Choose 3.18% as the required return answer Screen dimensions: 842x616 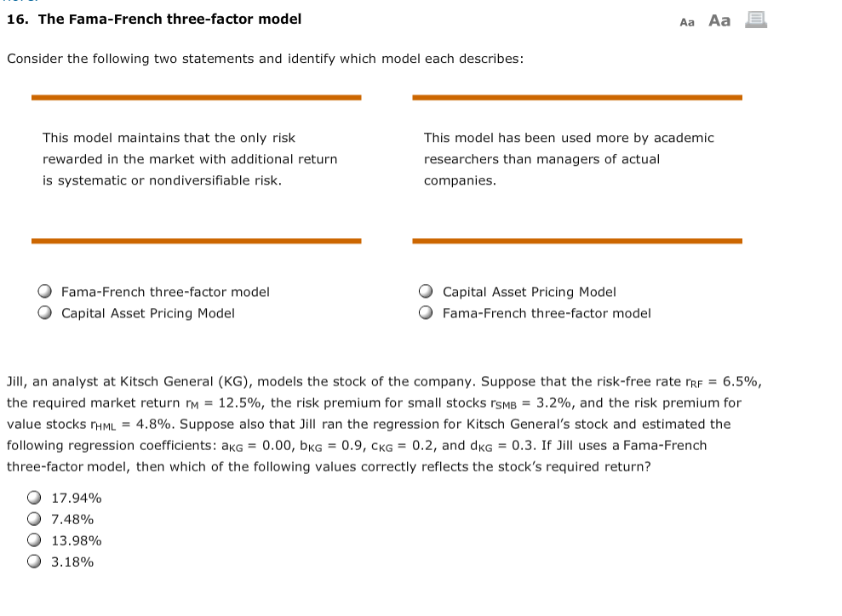pyautogui.click(x=33, y=562)
